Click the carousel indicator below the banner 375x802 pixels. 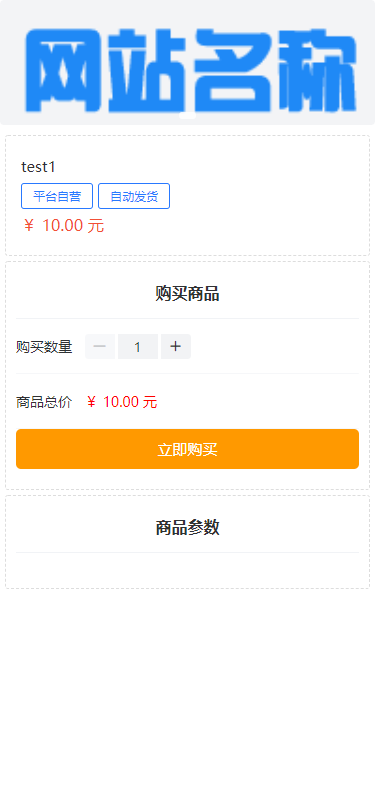click(x=187, y=116)
